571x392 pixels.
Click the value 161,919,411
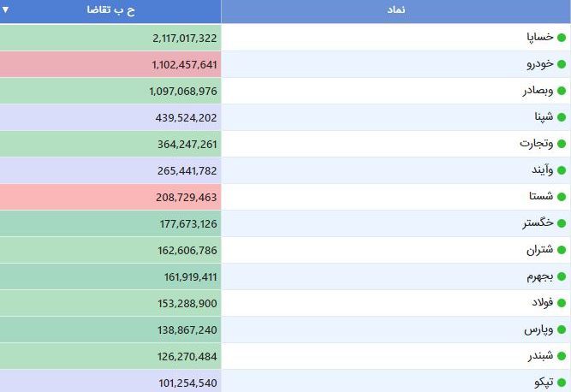(x=190, y=277)
